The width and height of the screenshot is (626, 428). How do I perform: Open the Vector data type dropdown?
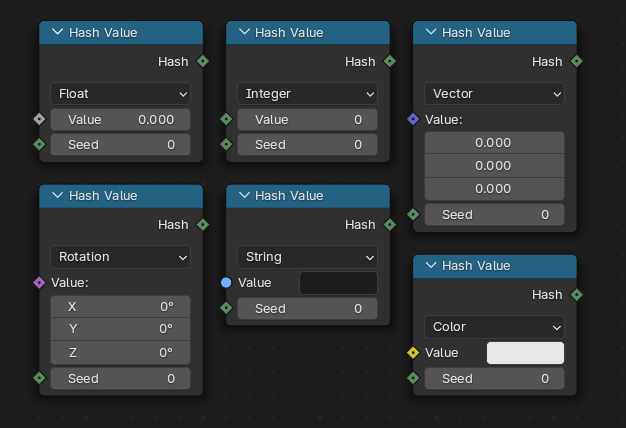click(494, 94)
